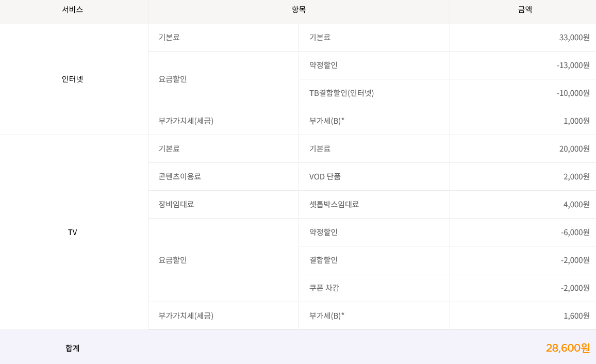This screenshot has width=596, height=364.
Task: Click the 4,000원 rental amount
Action: point(576,204)
